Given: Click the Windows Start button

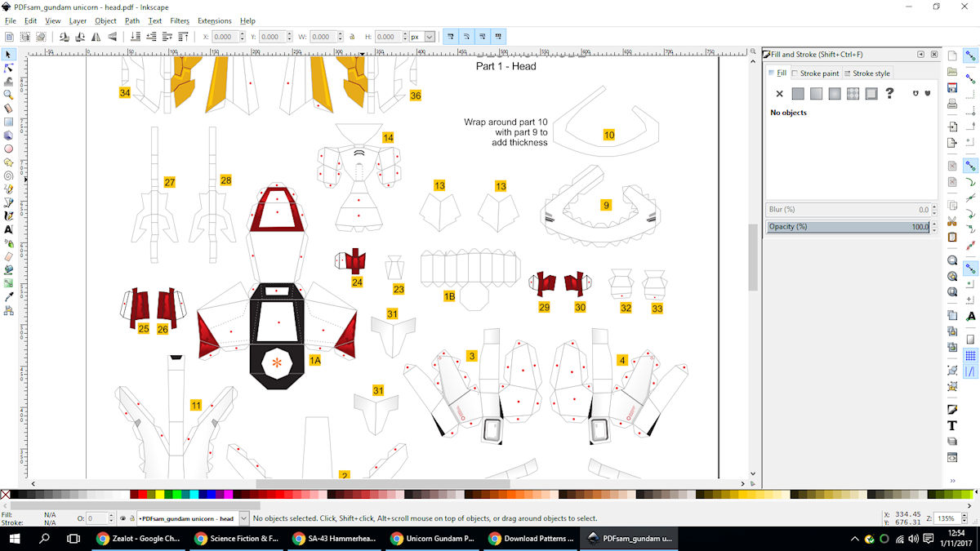Looking at the screenshot, I should [16, 539].
